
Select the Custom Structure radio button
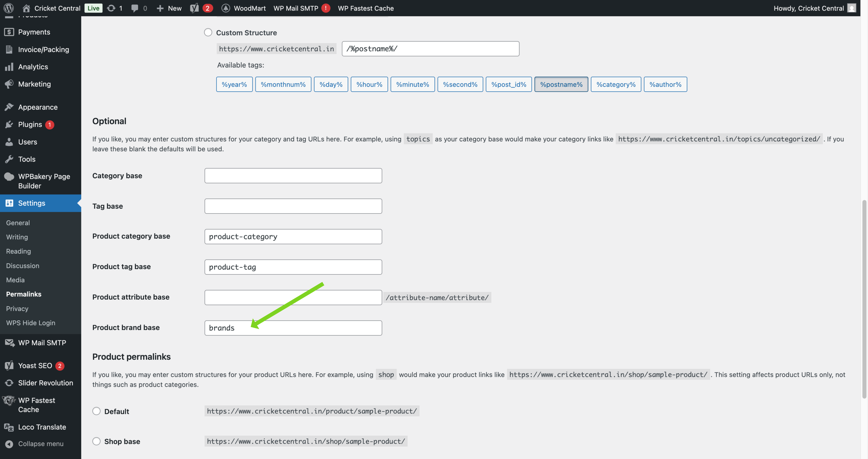coord(208,32)
